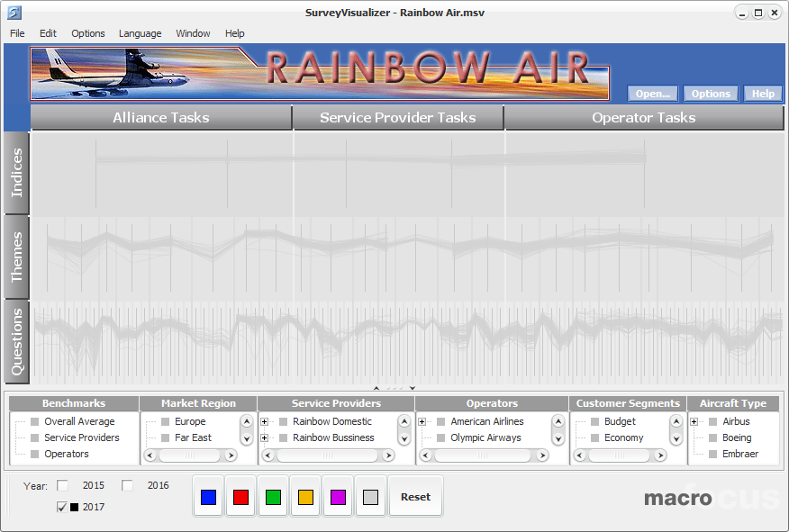Select the blue color swatch button
This screenshot has width=789, height=532.
[209, 497]
